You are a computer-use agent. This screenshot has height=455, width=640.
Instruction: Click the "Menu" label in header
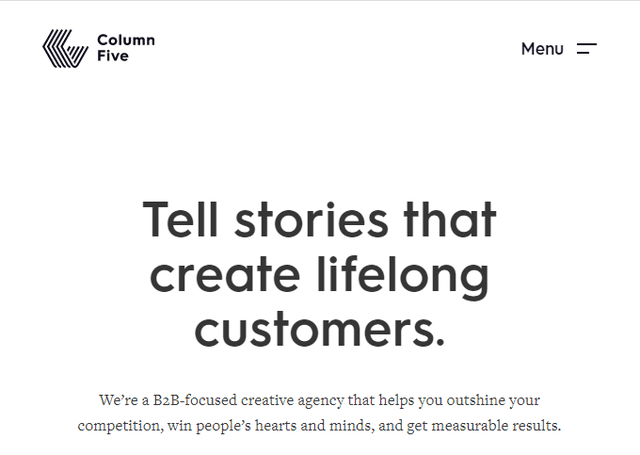pyautogui.click(x=542, y=49)
